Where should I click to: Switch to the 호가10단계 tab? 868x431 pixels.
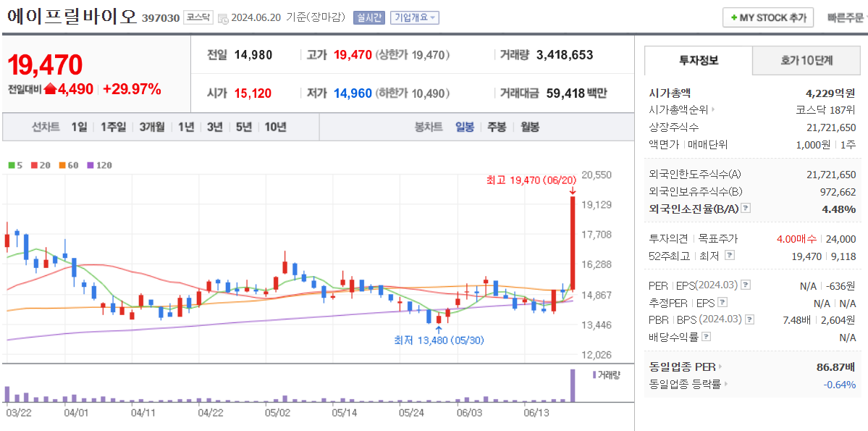coord(806,60)
